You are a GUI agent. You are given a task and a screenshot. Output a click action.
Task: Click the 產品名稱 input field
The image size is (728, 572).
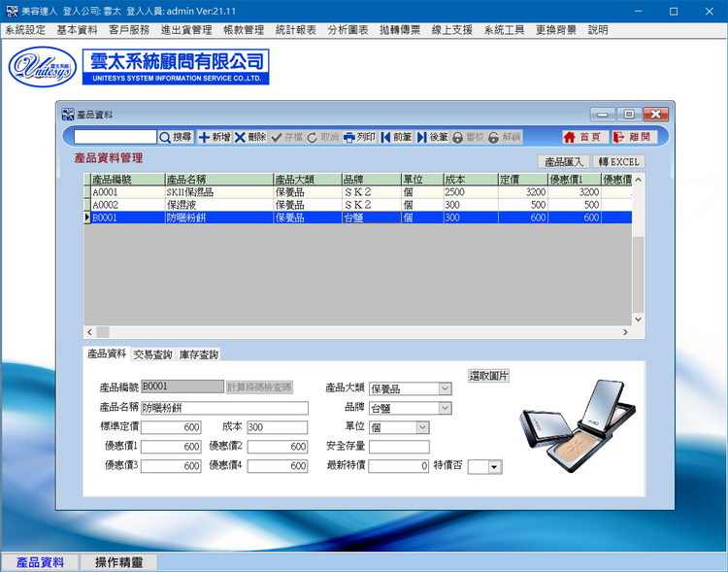[x=224, y=409]
